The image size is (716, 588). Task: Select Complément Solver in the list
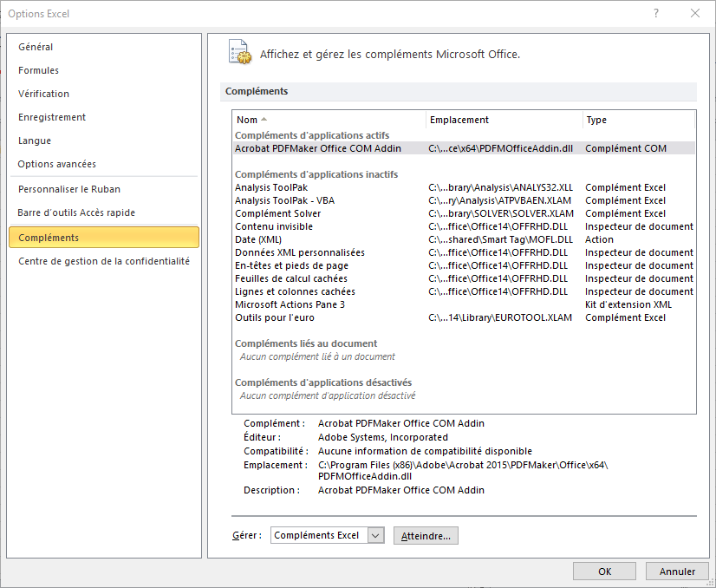click(x=277, y=213)
